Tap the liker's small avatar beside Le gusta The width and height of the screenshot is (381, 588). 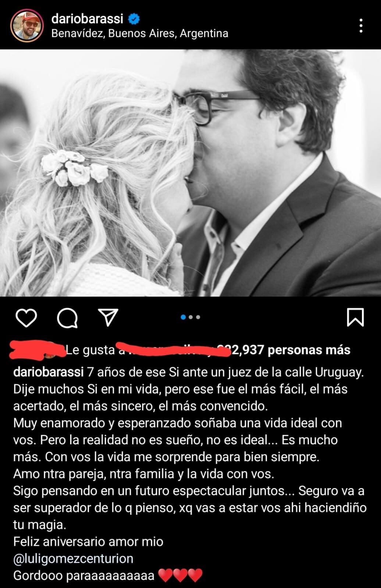click(x=51, y=350)
